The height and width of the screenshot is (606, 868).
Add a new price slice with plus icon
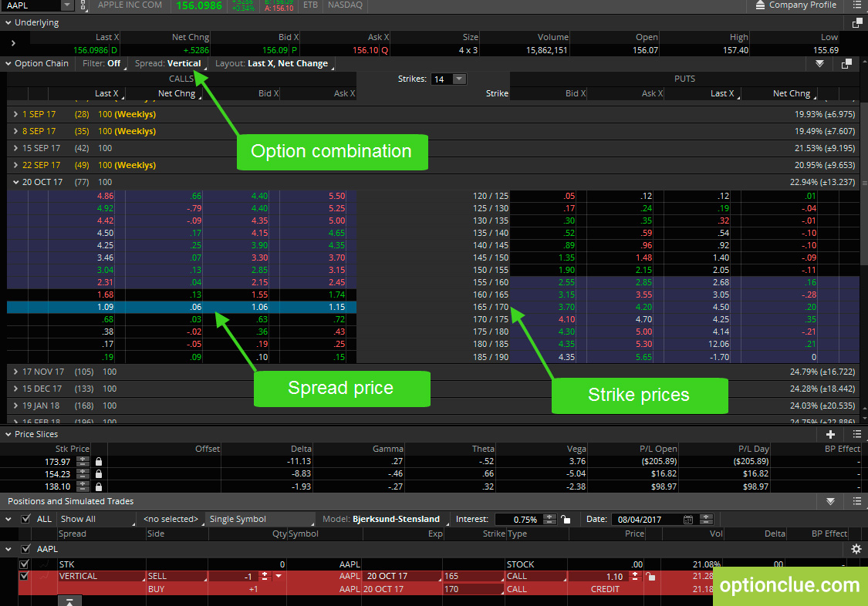click(830, 434)
